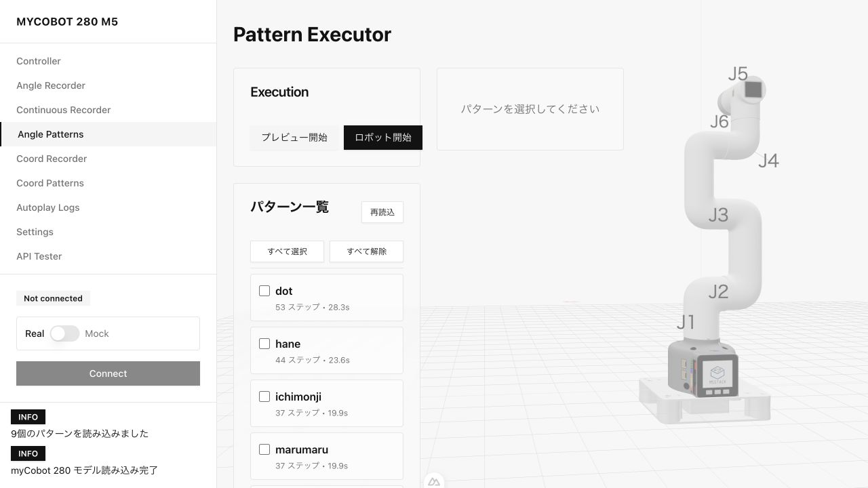Click the J3 joint label
Image resolution: width=868 pixels, height=488 pixels.
click(x=718, y=215)
